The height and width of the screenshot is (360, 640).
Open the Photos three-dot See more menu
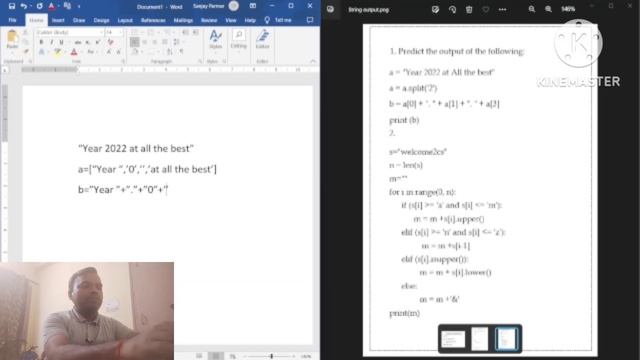coord(502,9)
